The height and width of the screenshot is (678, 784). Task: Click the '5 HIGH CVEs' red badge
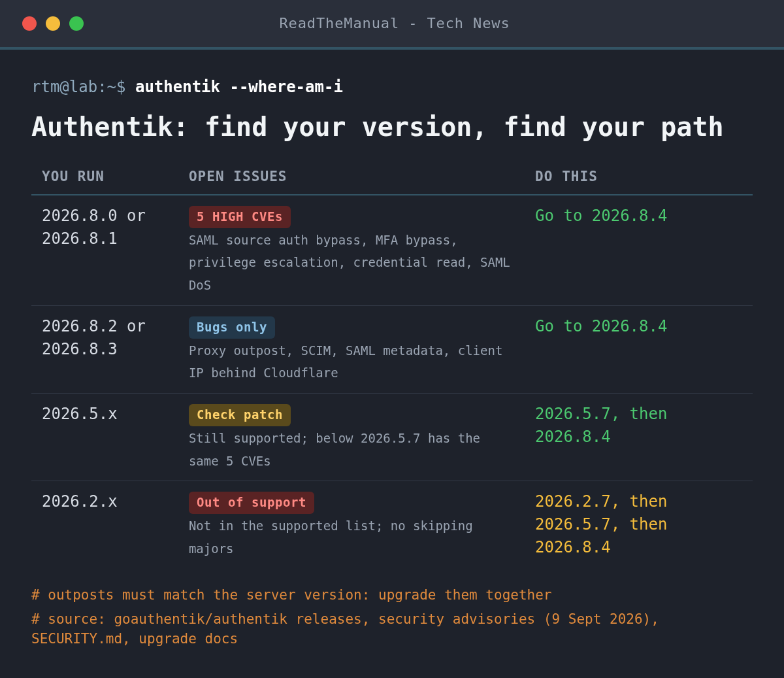240,217
